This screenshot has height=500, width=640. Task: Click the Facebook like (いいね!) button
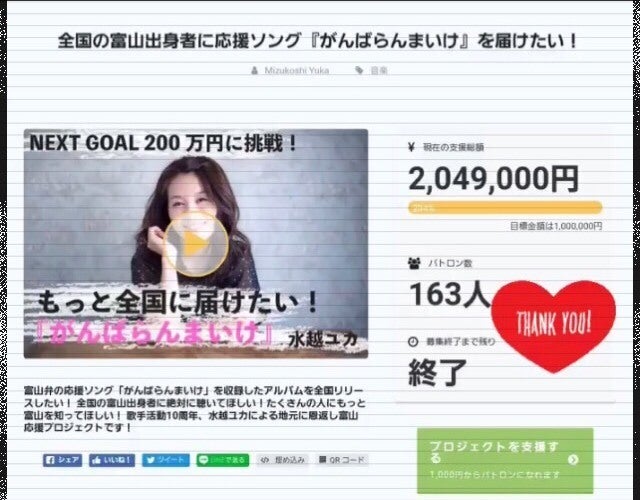coord(112,460)
